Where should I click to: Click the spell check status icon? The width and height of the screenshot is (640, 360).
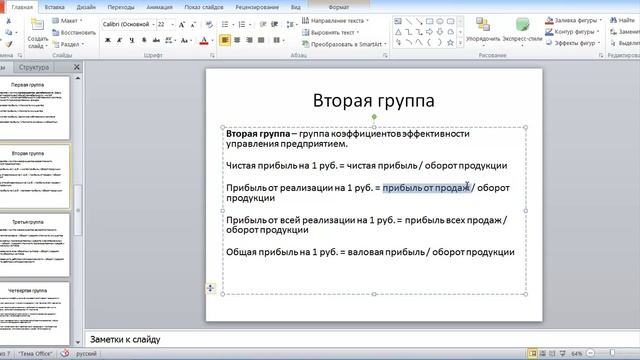tap(64, 353)
